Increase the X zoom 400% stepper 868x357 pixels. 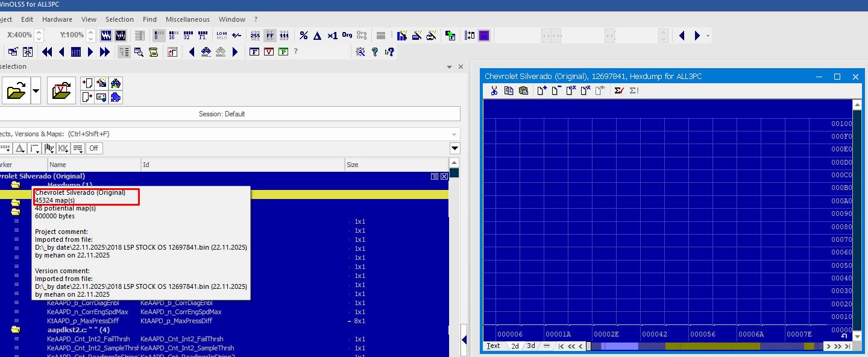(x=39, y=32)
